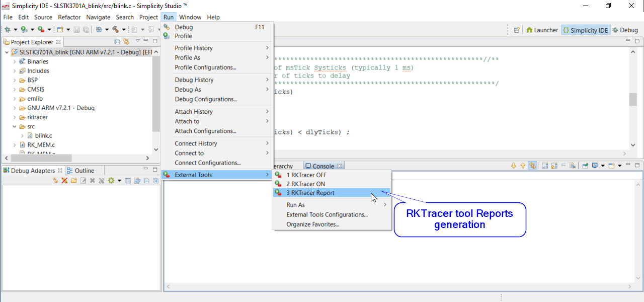Pin the Console view
Image resolution: width=644 pixels, height=302 pixels.
pyautogui.click(x=586, y=166)
